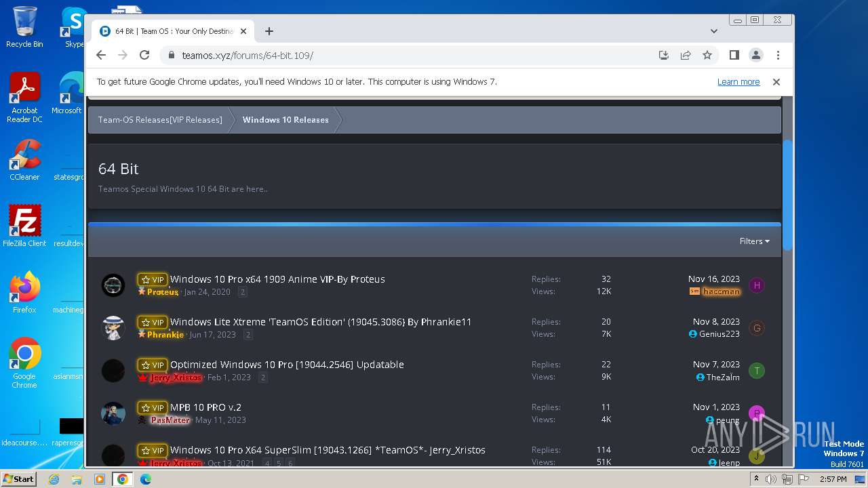Share this page via the share icon
The image size is (868, 488).
(x=686, y=55)
